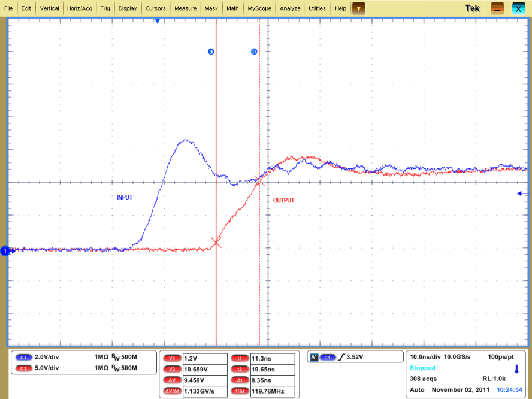Click the Stopped acquisition status text
532x399 pixels.
(422, 368)
